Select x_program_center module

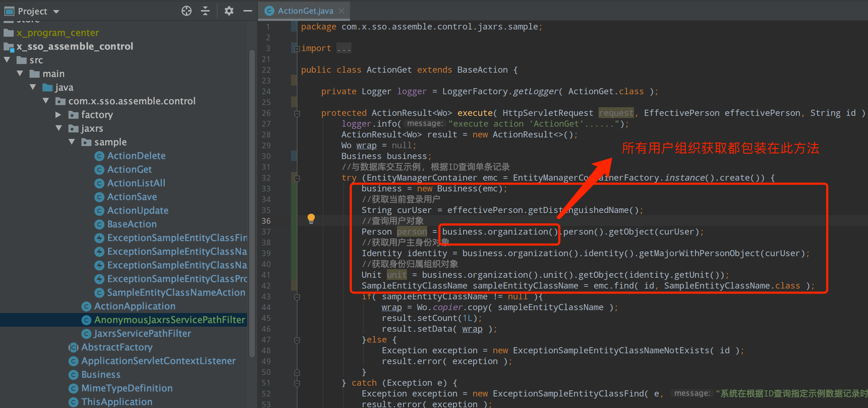click(58, 33)
